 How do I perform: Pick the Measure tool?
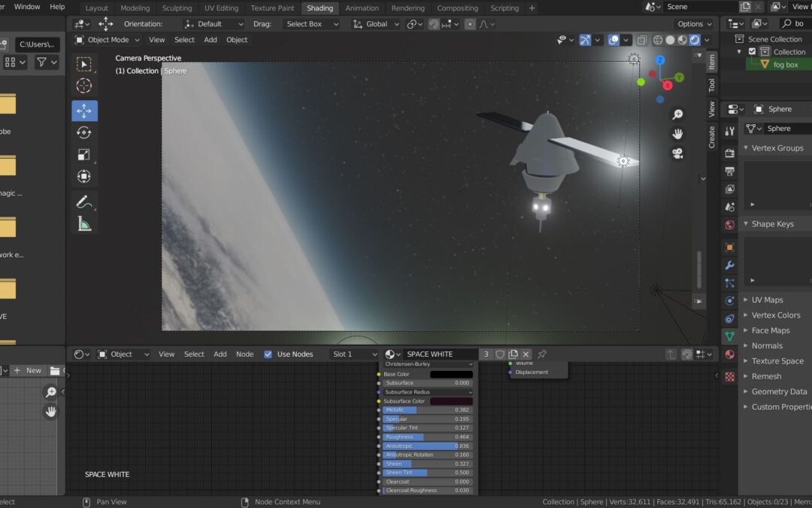pos(84,224)
